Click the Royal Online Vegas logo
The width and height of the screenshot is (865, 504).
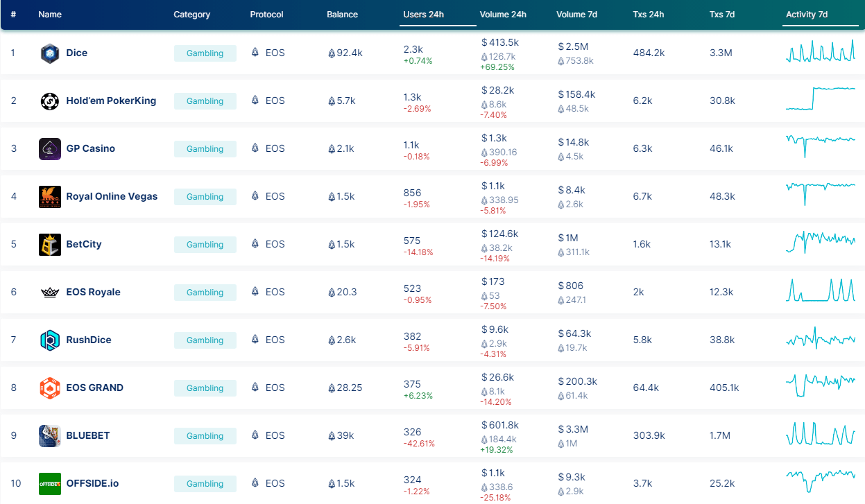50,197
